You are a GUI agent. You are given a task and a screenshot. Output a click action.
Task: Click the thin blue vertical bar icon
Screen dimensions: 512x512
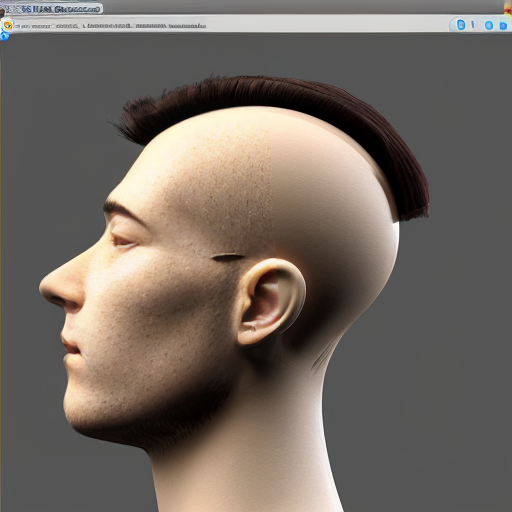473,24
